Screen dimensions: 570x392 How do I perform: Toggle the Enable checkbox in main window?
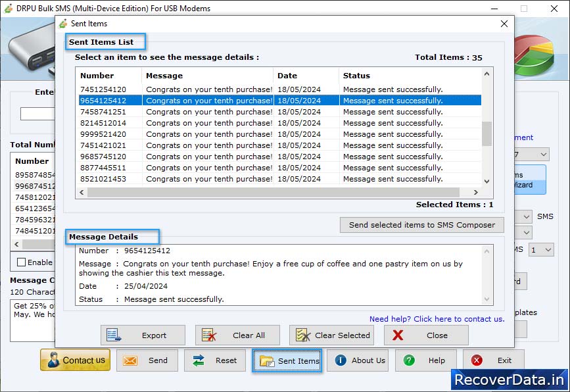pyautogui.click(x=22, y=262)
